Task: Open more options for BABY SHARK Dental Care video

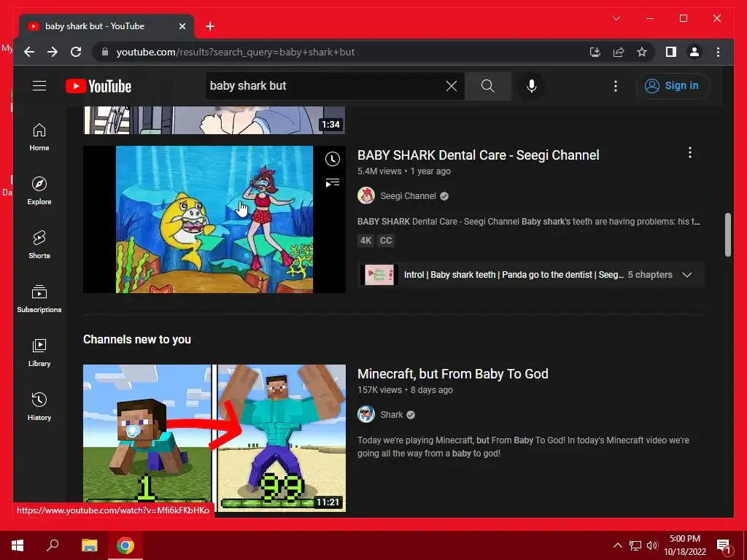Action: [x=690, y=153]
